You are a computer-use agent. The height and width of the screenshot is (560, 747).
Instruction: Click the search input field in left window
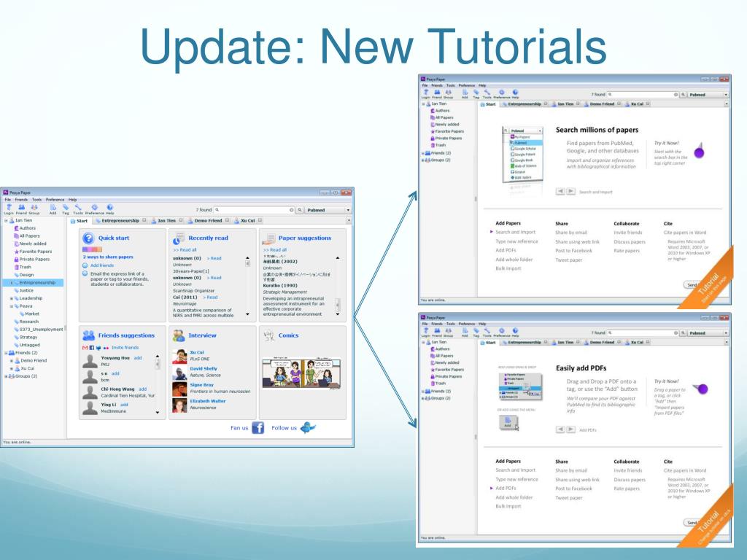click(x=253, y=210)
